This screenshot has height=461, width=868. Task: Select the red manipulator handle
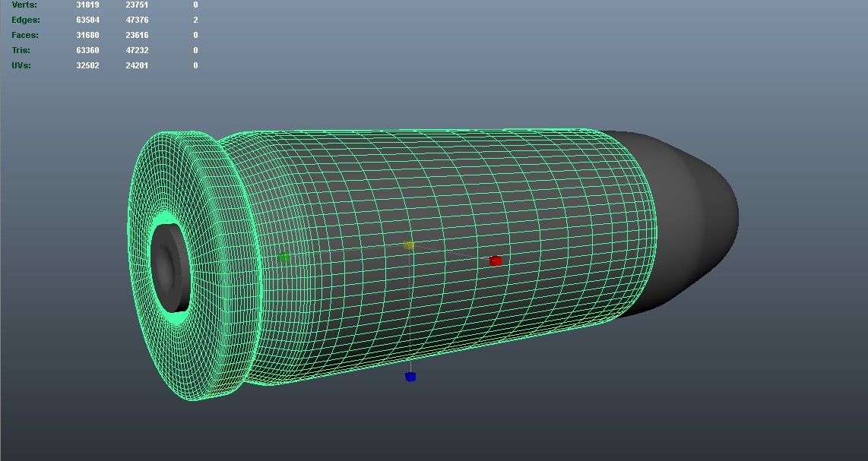(x=496, y=261)
